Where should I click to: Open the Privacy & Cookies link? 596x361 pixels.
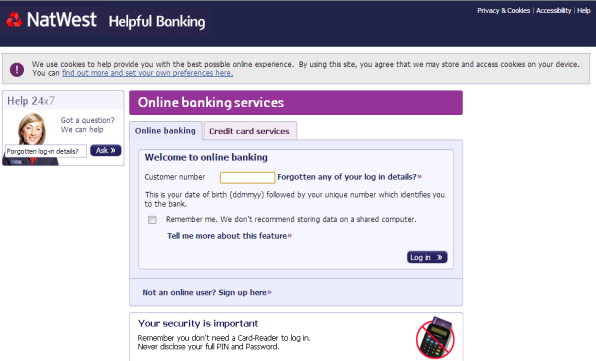point(504,11)
